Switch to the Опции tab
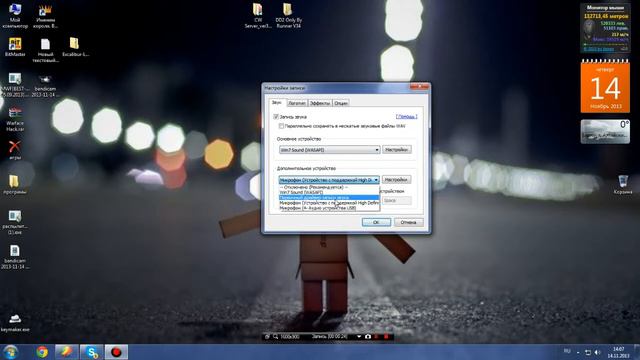Screen dimensions: 640x360 click(x=341, y=103)
